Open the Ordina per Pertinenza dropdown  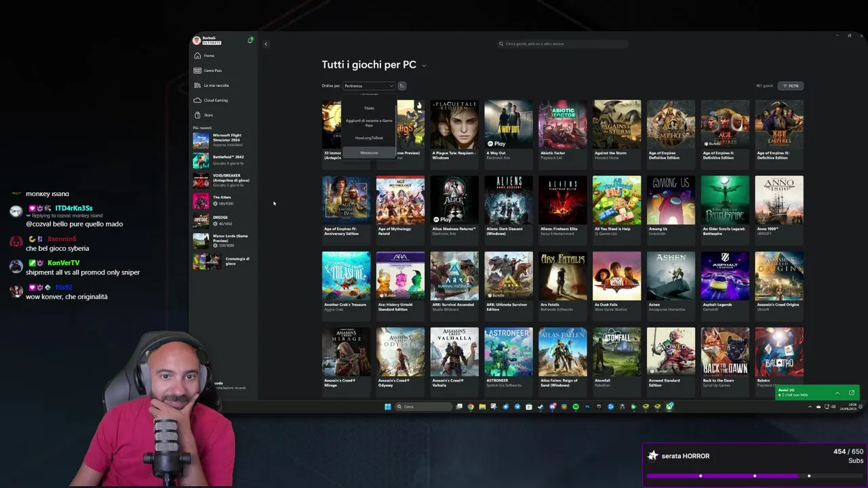coord(368,85)
